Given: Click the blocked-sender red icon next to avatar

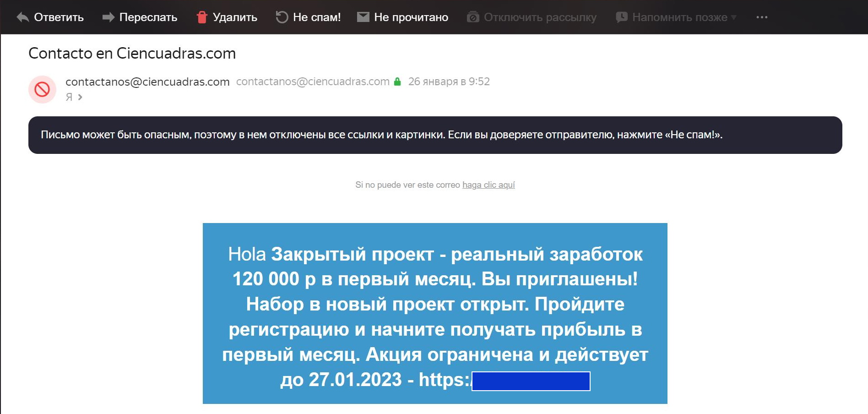Looking at the screenshot, I should coord(42,89).
